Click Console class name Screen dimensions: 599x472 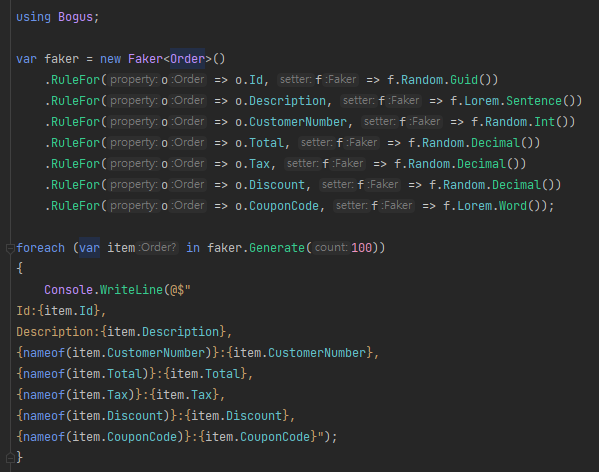(68, 290)
